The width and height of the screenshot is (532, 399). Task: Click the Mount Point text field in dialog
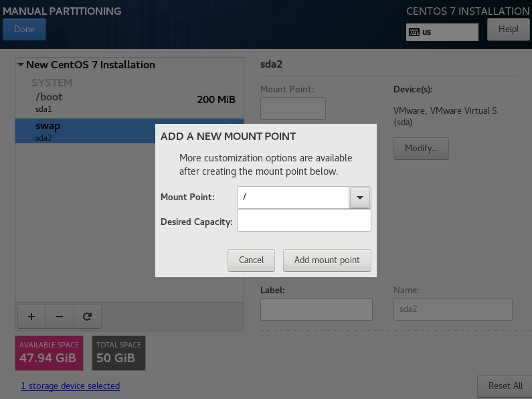point(293,197)
